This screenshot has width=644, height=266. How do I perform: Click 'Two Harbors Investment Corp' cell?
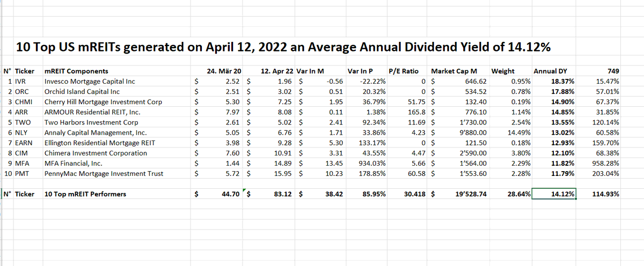[90, 122]
